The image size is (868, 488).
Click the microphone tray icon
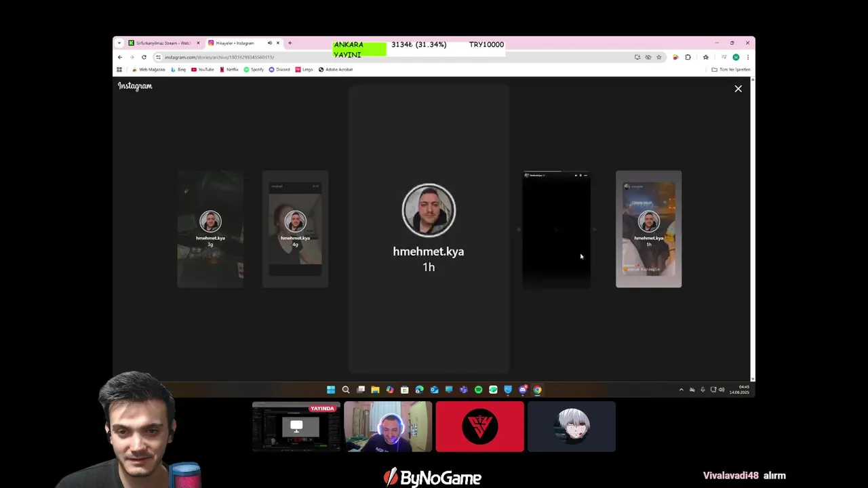point(703,390)
